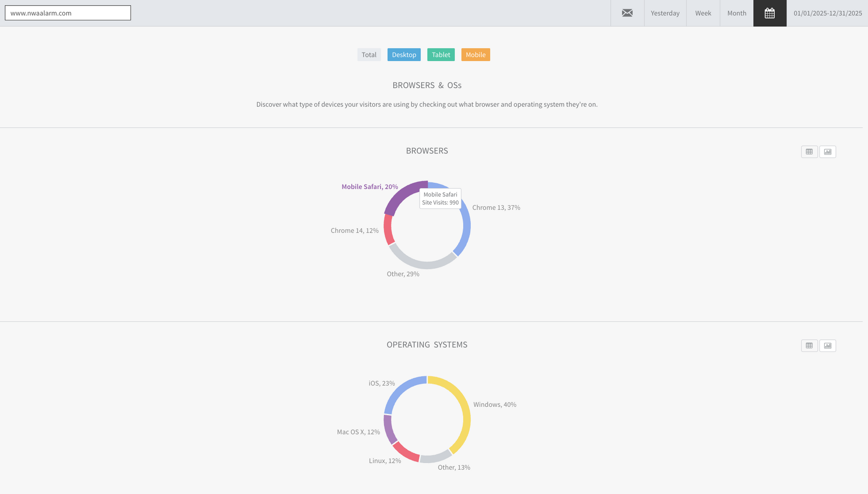Click the red Linux donut segment
868x494 pixels.
point(405,452)
